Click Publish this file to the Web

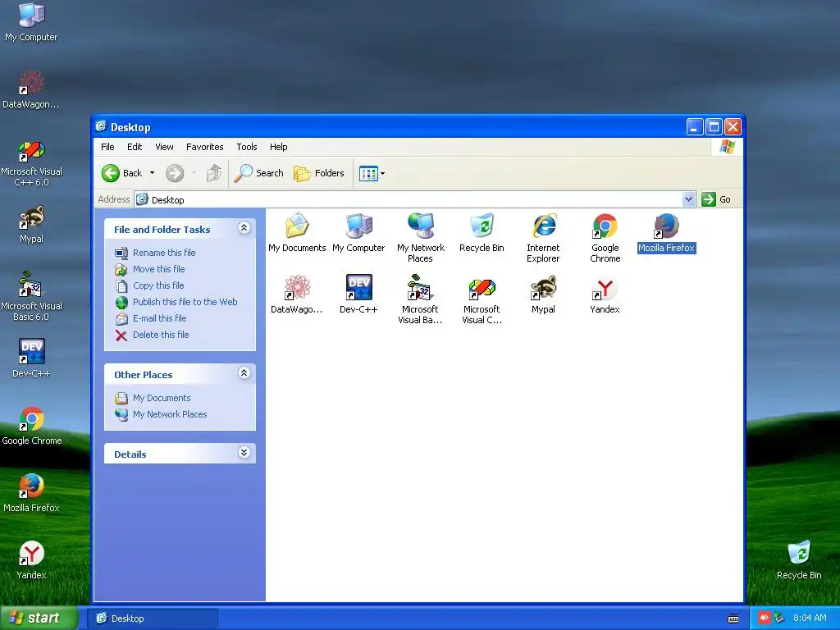[185, 302]
